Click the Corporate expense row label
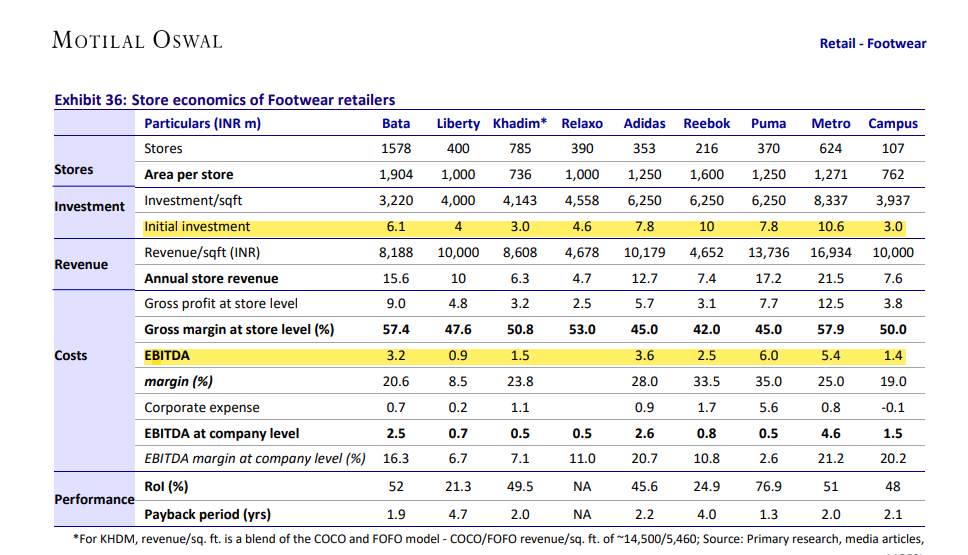Screen dimensions: 968x555 201,407
